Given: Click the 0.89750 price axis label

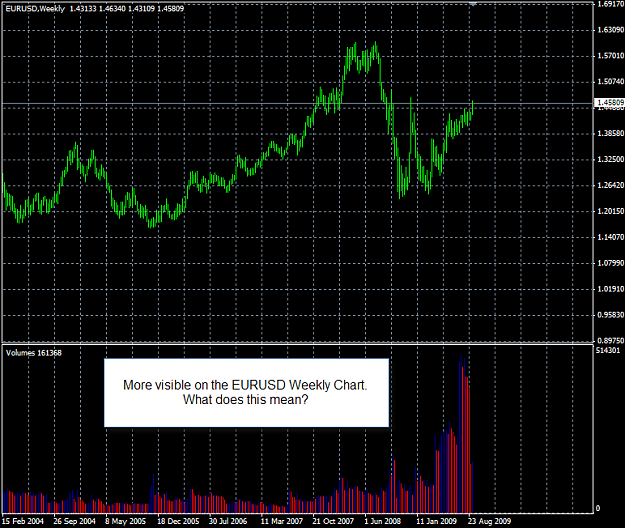Looking at the screenshot, I should 610,341.
